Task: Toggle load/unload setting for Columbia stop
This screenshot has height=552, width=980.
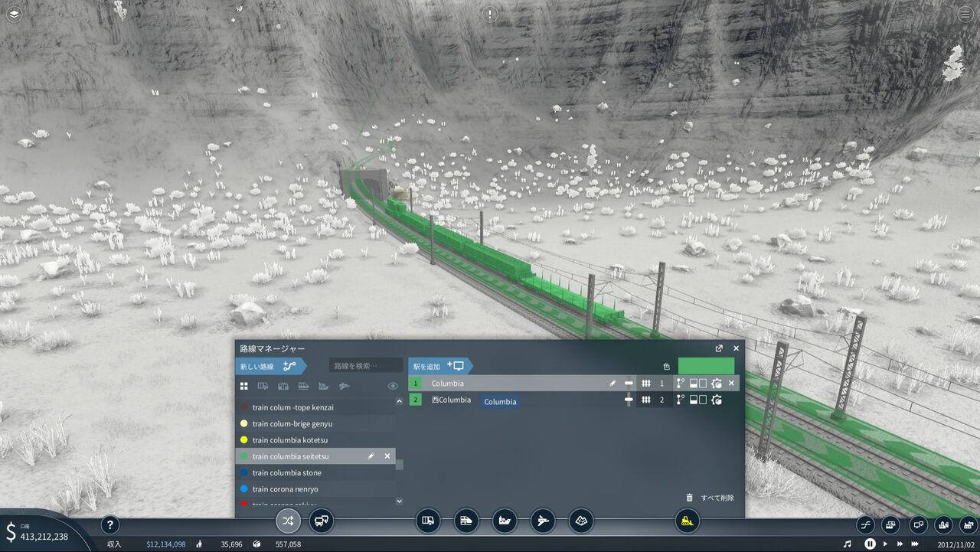Action: (x=698, y=383)
